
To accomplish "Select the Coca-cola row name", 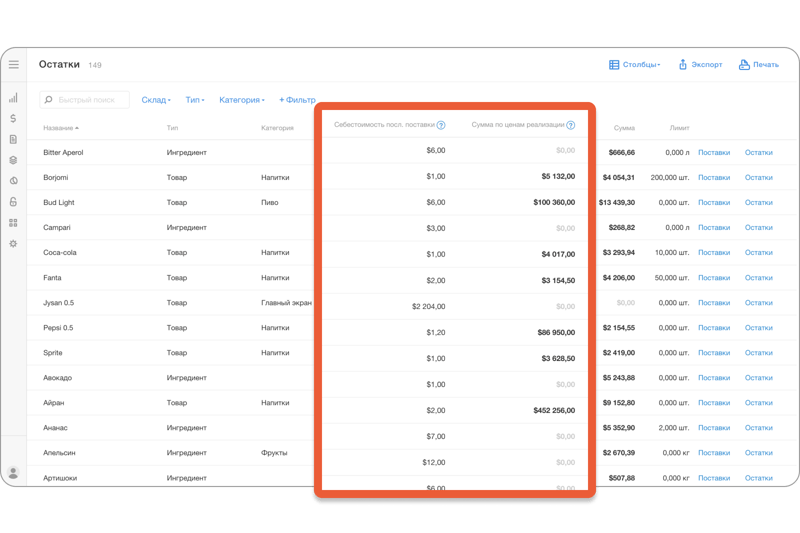I will (x=60, y=252).
